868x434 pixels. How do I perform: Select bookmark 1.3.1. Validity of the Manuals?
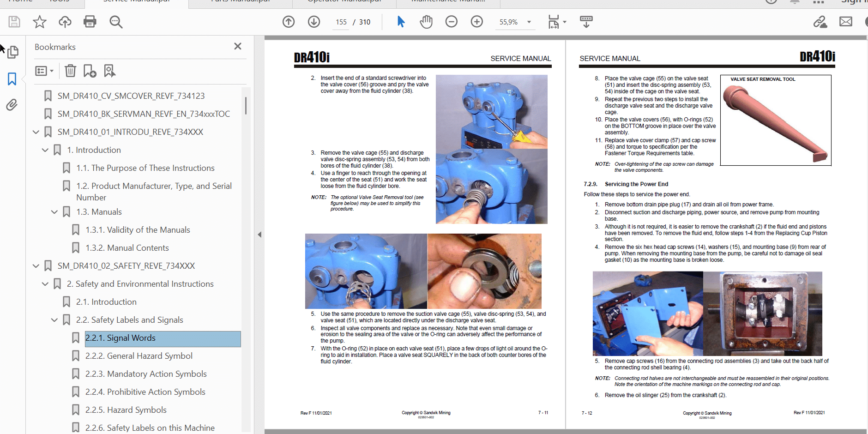click(138, 230)
